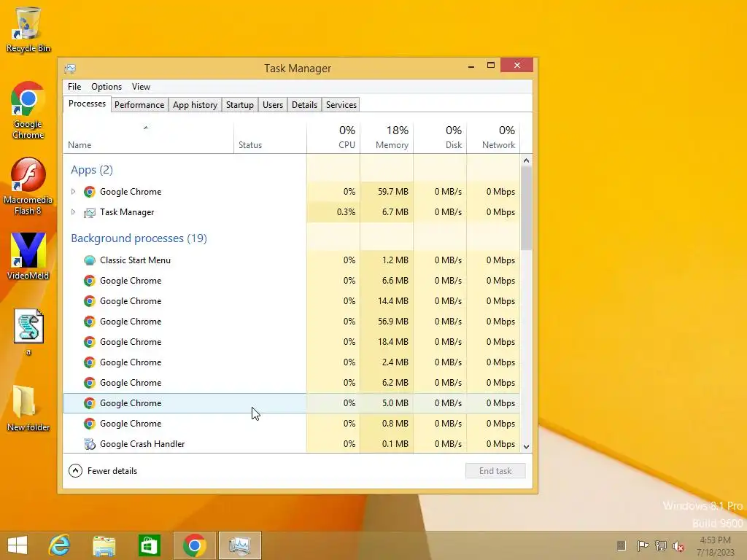Click the taskbar clock showing 4:53 PM
Screen dimensions: 747x560
pos(715,545)
